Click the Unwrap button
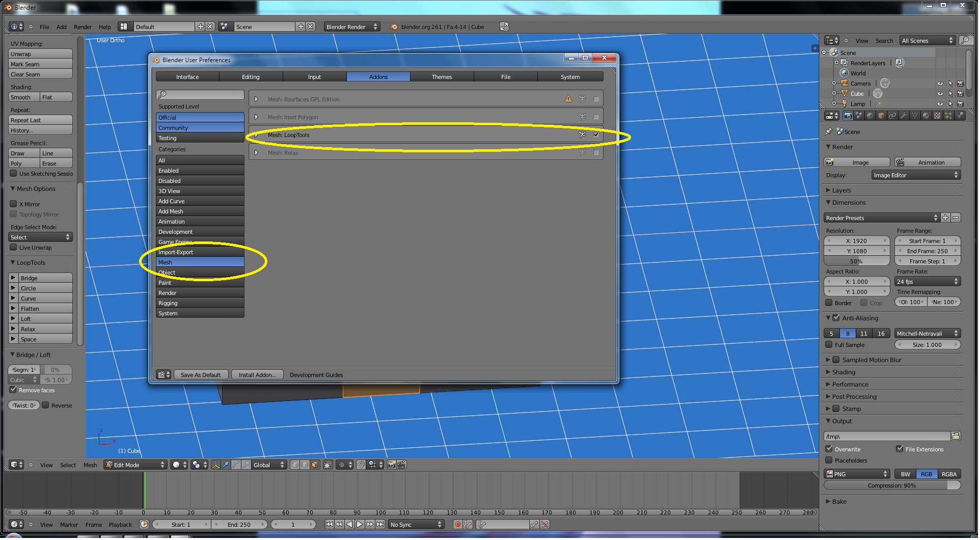980x540 pixels. (x=41, y=54)
